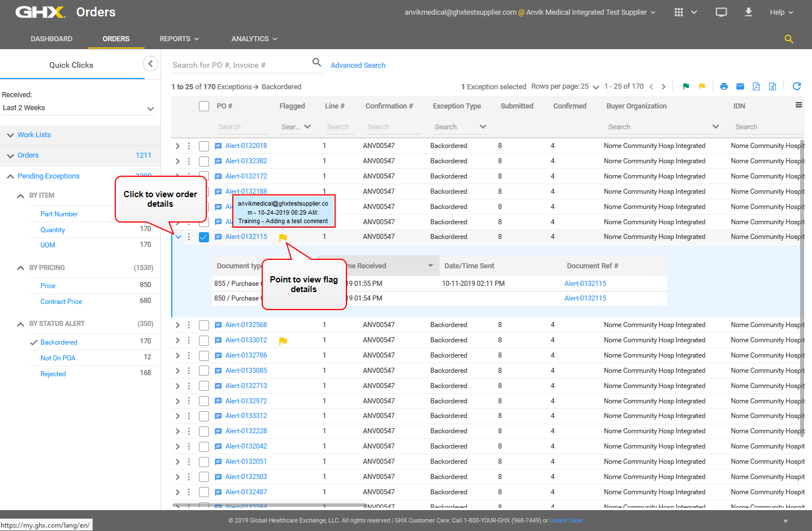This screenshot has width=812, height=531.
Task: Open the Contract Price filter link
Action: (61, 302)
